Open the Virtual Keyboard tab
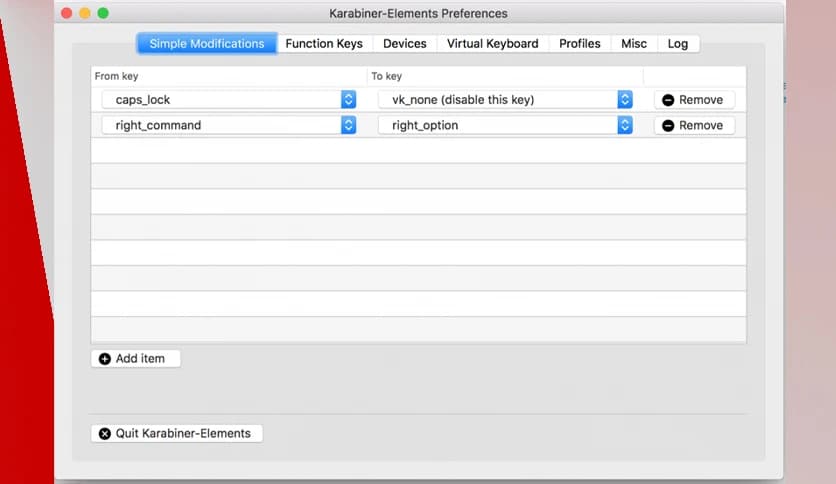The width and height of the screenshot is (836, 484). (493, 44)
